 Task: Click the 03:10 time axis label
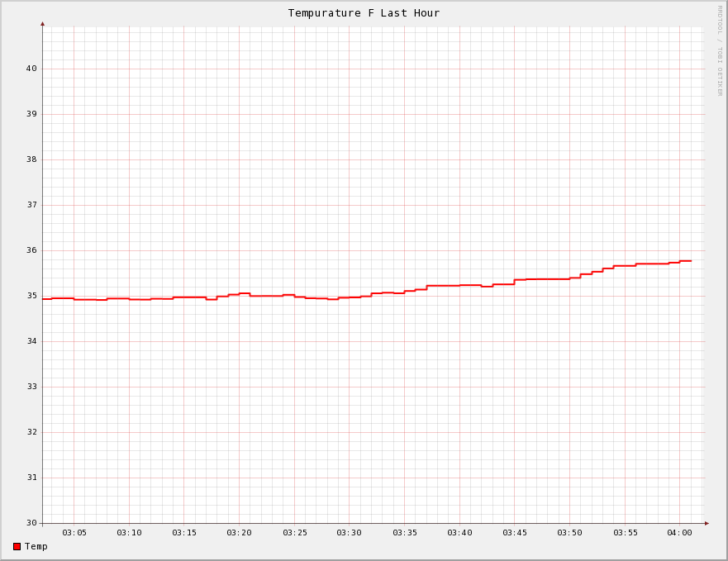pos(129,533)
